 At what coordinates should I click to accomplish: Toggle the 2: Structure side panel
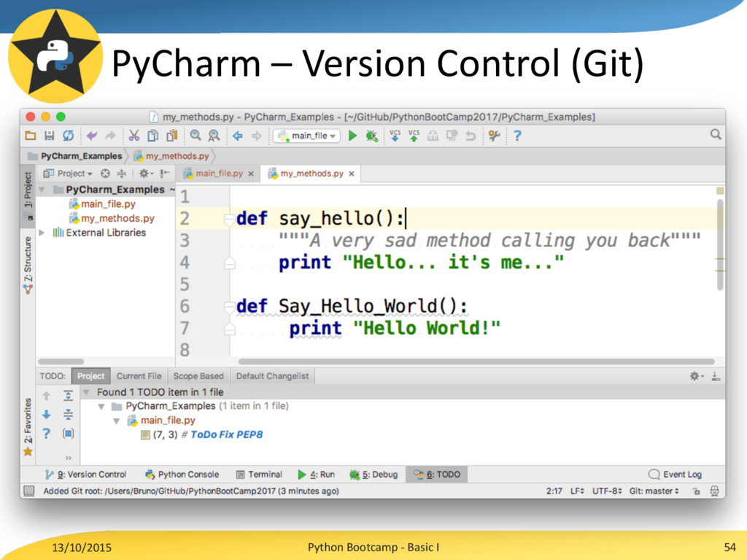pos(28,265)
